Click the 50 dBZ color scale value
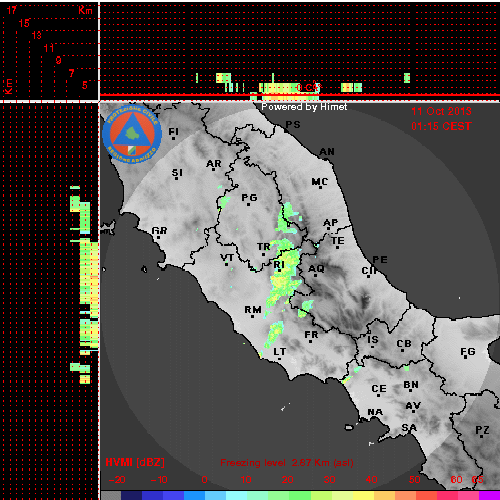 click(x=415, y=480)
